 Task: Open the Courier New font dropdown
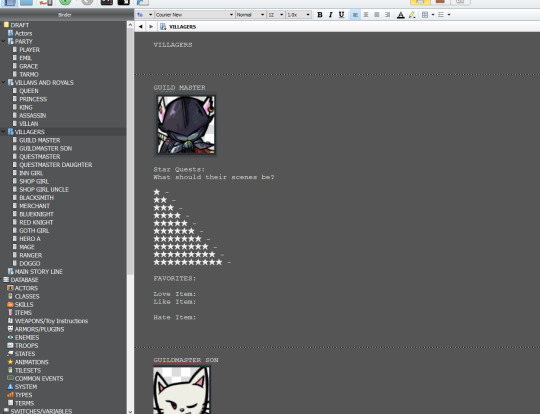[x=194, y=15]
